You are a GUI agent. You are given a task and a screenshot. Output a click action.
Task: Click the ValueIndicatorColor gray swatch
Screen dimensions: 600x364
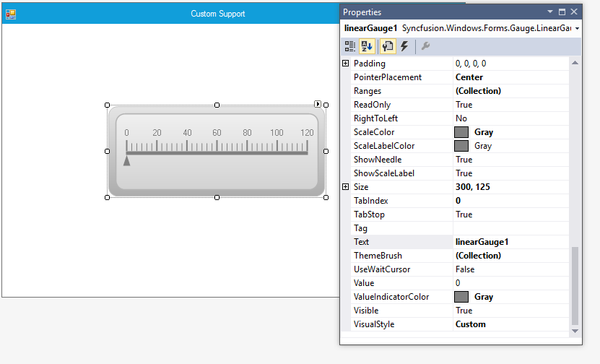[461, 297]
